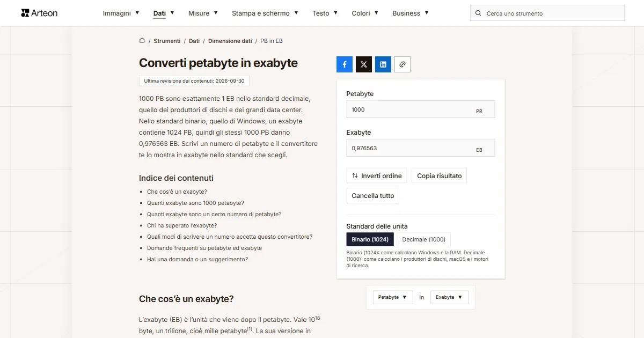Click 'PB in EB' breadcrumb text

(272, 41)
